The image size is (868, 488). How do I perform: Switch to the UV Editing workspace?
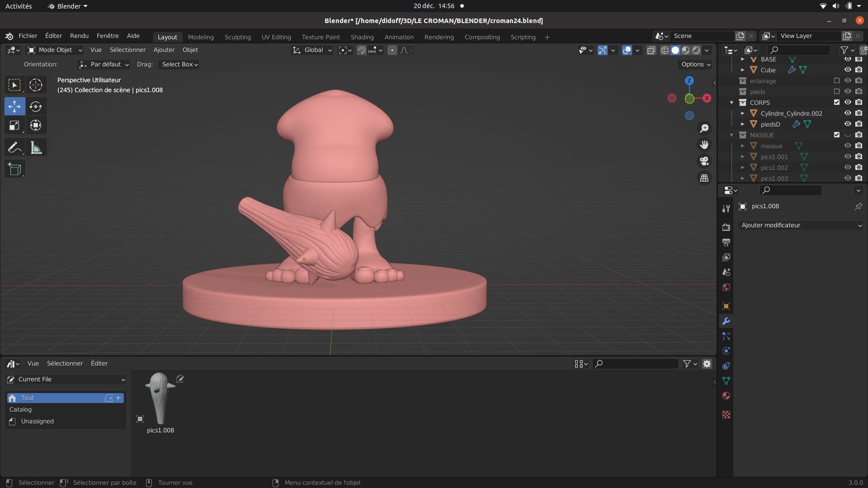(276, 37)
